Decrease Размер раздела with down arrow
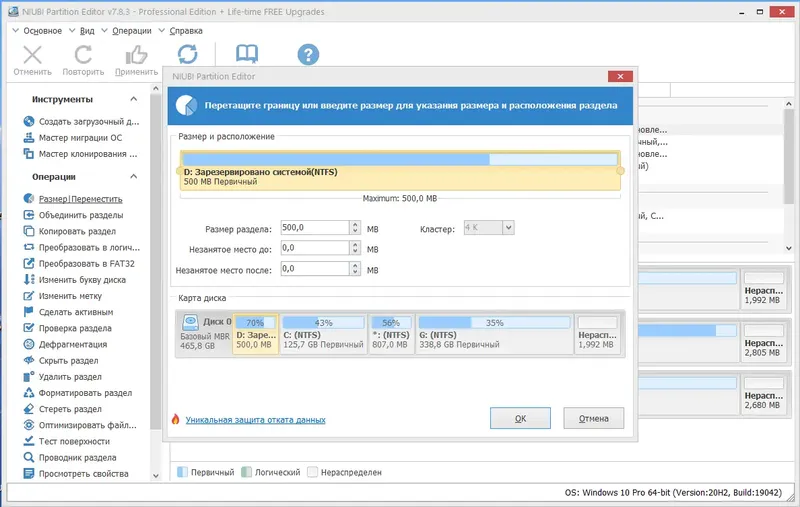The height and width of the screenshot is (507, 800). (x=355, y=231)
